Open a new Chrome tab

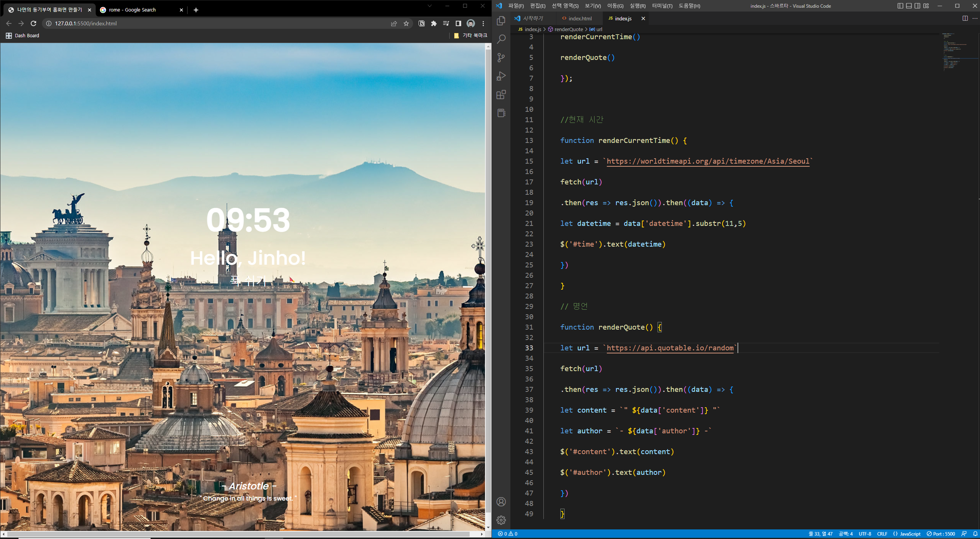point(196,10)
